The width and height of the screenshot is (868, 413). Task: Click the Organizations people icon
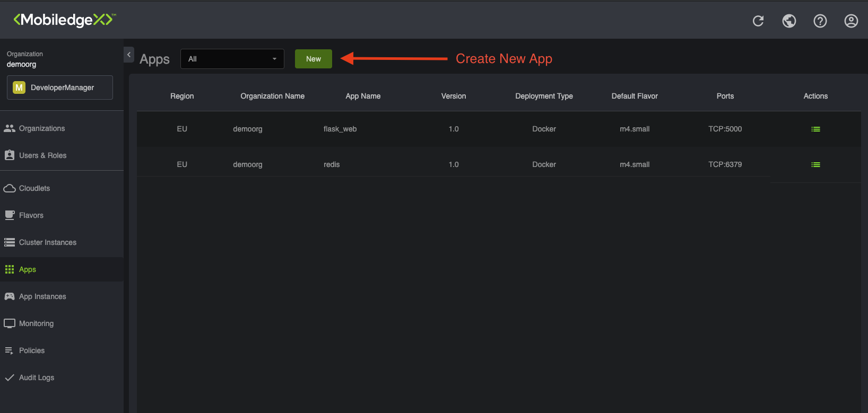pyautogui.click(x=10, y=128)
